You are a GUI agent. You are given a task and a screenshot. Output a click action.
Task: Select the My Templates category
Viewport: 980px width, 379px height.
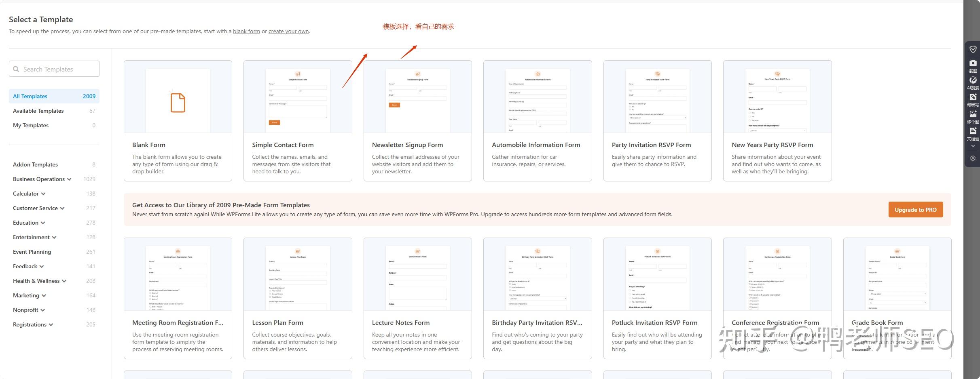(x=54, y=125)
